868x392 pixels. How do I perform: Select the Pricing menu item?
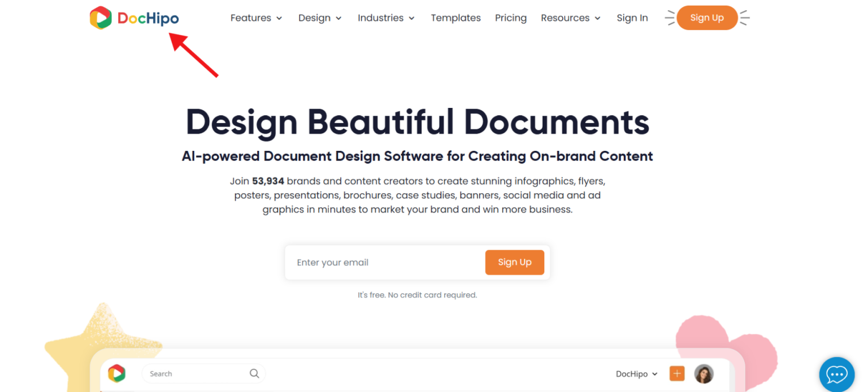coord(510,18)
